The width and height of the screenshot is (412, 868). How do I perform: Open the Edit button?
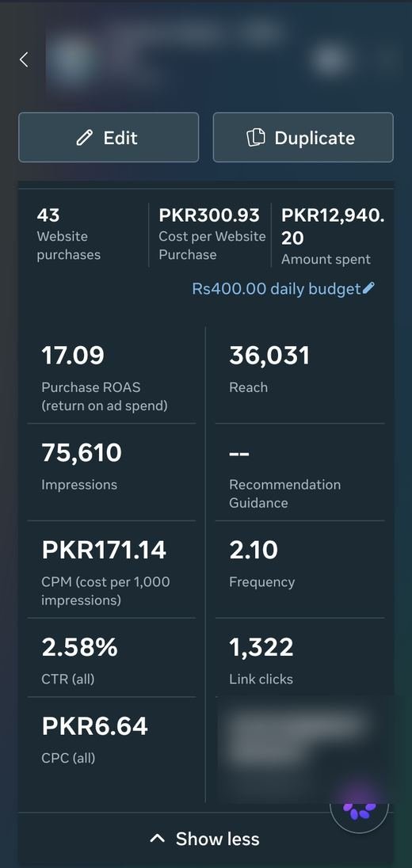coord(109,137)
